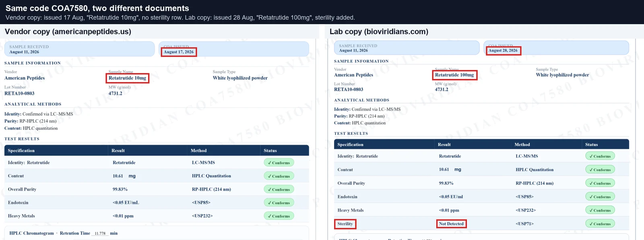This screenshot has width=644, height=240.
Task: Click 'RP-HPLC (214 nm)' method in Lab copy table
Action: pyautogui.click(x=535, y=183)
